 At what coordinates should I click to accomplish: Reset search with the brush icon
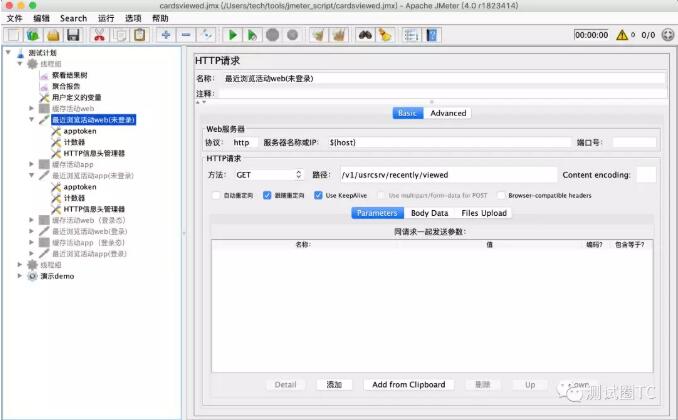tap(385, 35)
